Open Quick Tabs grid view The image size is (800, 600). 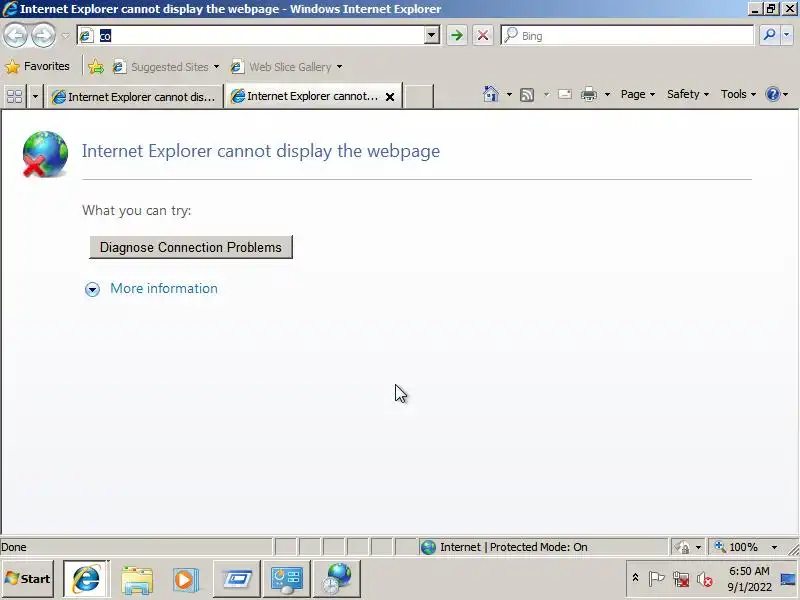15,96
